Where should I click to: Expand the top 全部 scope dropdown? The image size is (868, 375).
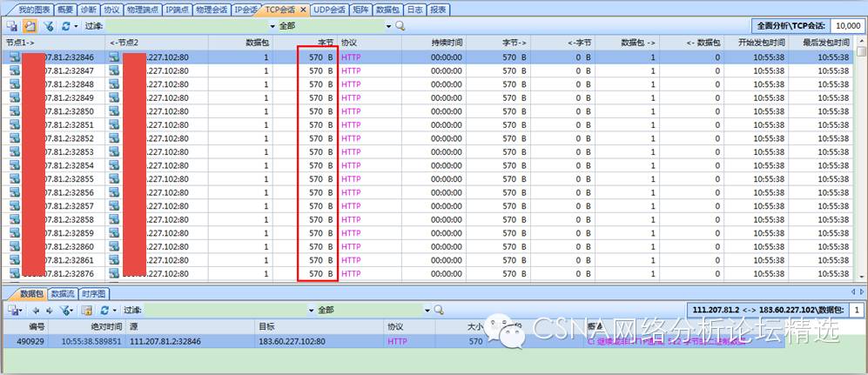click(x=388, y=26)
